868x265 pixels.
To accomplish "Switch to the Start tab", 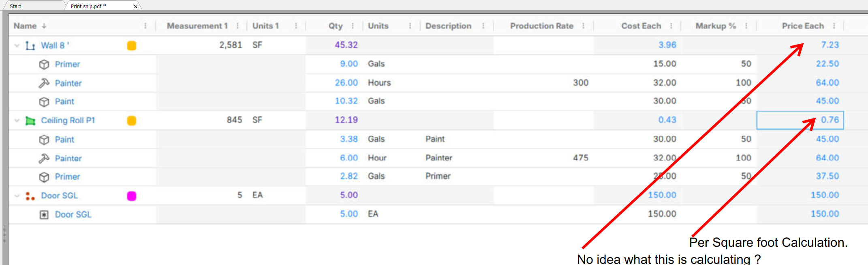I will click(15, 6).
